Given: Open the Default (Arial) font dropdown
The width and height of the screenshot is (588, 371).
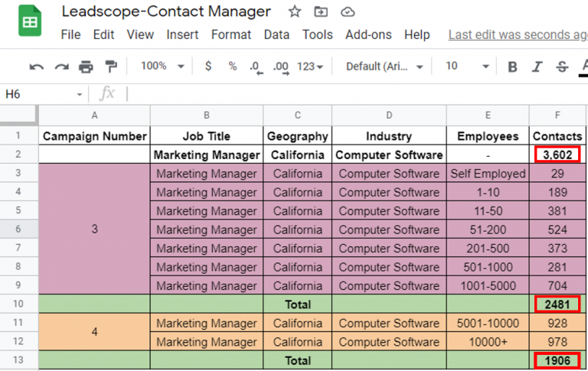Looking at the screenshot, I should pos(384,67).
